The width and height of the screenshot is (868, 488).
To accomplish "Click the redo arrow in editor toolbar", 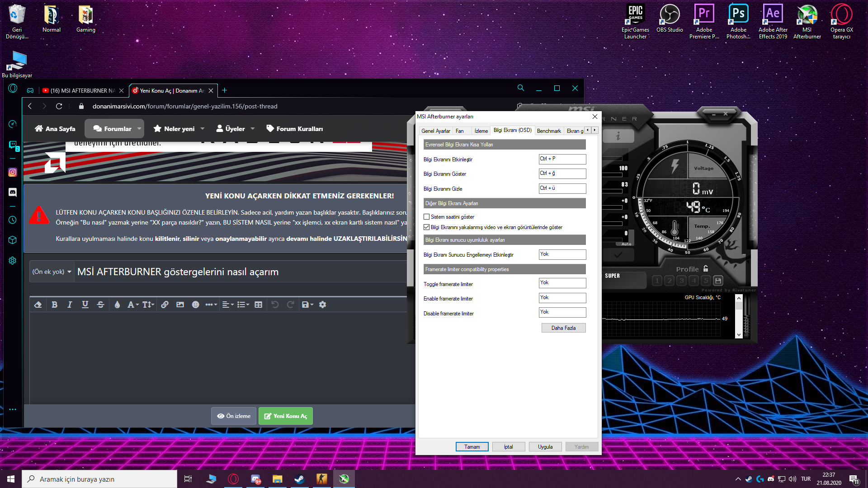I will click(290, 305).
